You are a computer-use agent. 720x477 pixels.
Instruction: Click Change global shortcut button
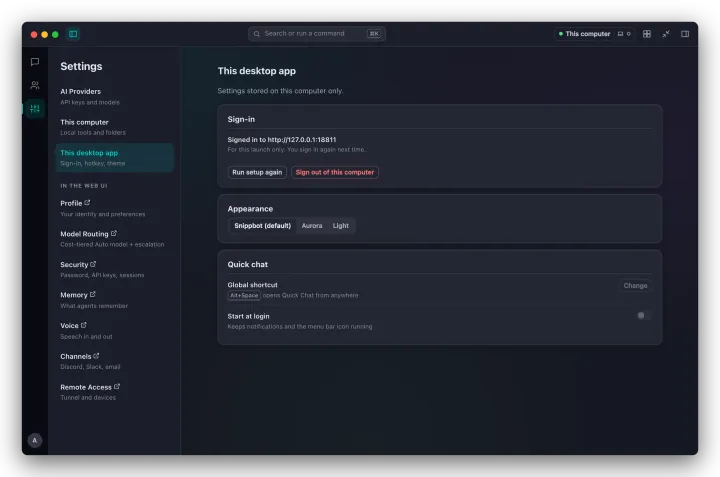pos(635,286)
